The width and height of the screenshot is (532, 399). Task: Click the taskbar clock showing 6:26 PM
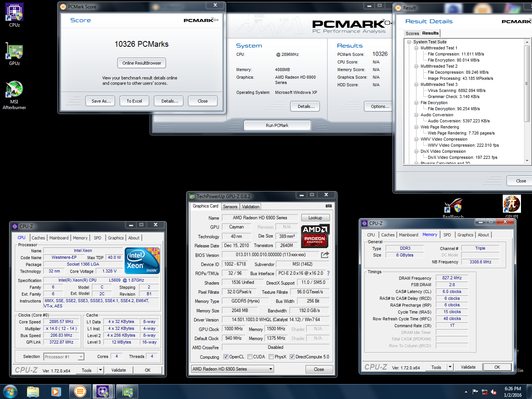(x=513, y=392)
